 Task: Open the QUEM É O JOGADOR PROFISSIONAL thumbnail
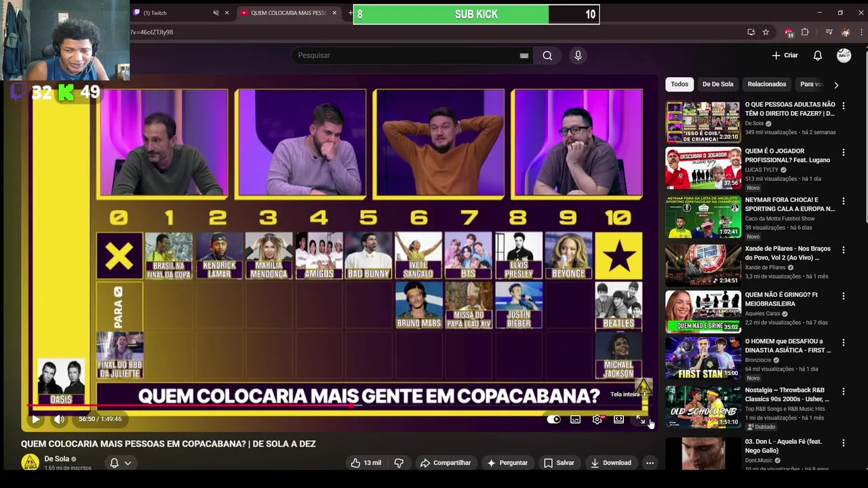(x=703, y=168)
